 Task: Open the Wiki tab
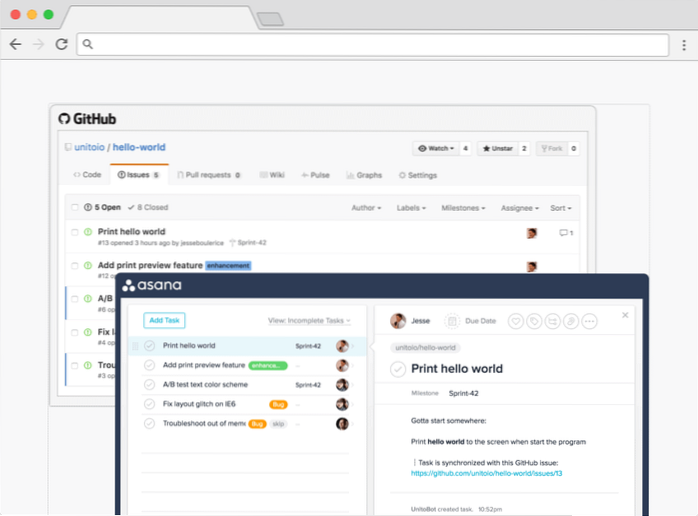(x=273, y=175)
